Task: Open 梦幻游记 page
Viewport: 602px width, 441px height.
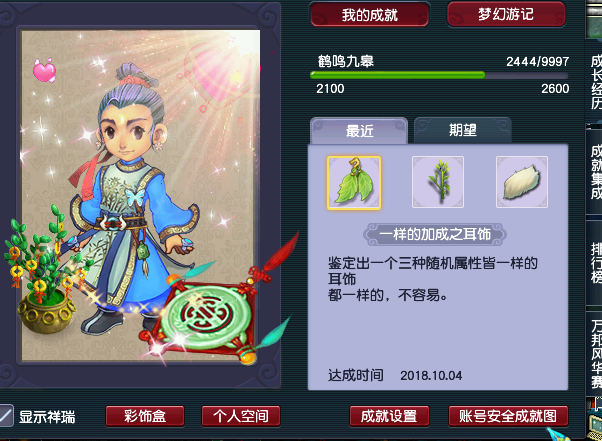Action: coord(506,14)
